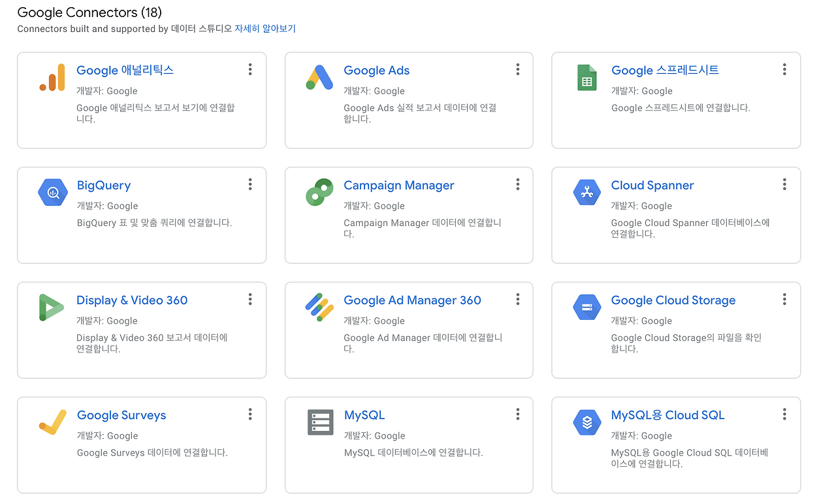This screenshot has height=504, width=836.
Task: Click '개발자: Google' under Google 애널리틱스
Action: click(x=107, y=91)
